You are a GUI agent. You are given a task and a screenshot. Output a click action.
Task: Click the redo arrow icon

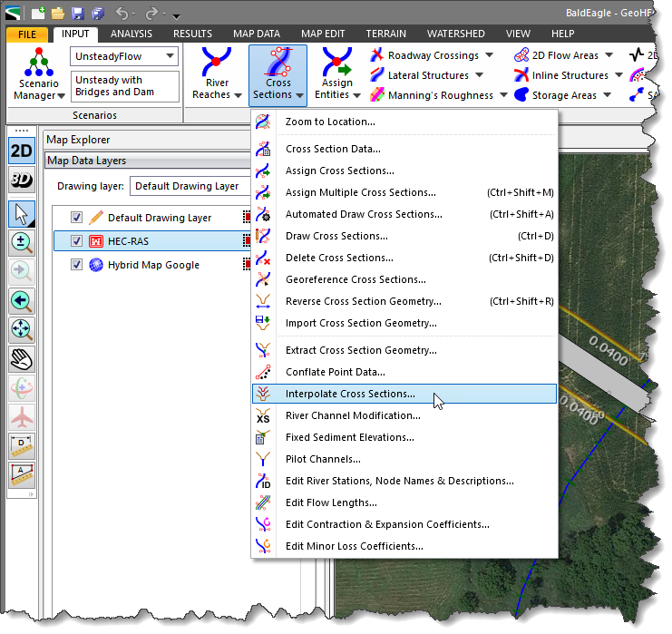[151, 14]
